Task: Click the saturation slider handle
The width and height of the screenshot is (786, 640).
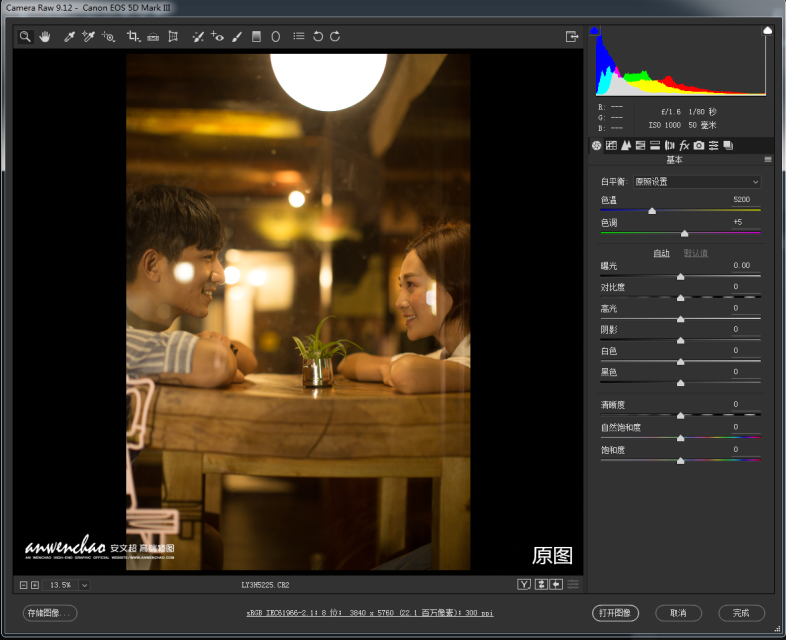Action: point(680,461)
